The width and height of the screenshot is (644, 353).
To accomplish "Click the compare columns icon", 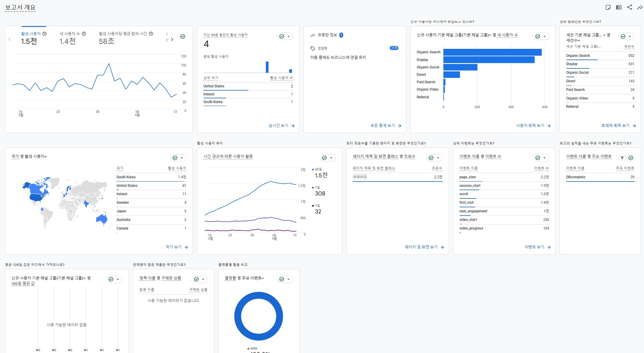I will [x=619, y=7].
